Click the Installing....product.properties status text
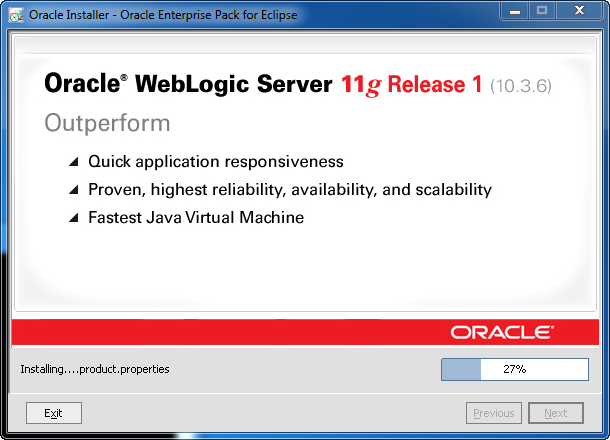610x440 pixels. point(95,369)
